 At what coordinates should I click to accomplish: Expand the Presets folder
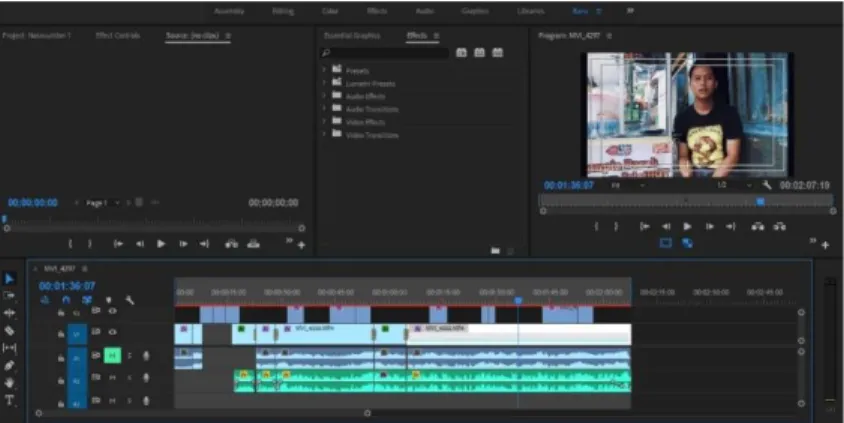pos(324,69)
